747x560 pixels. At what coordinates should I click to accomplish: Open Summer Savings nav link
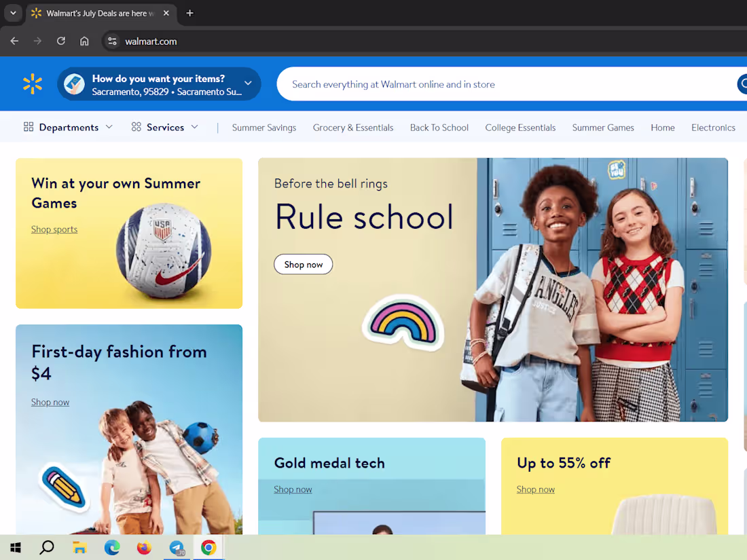click(264, 128)
